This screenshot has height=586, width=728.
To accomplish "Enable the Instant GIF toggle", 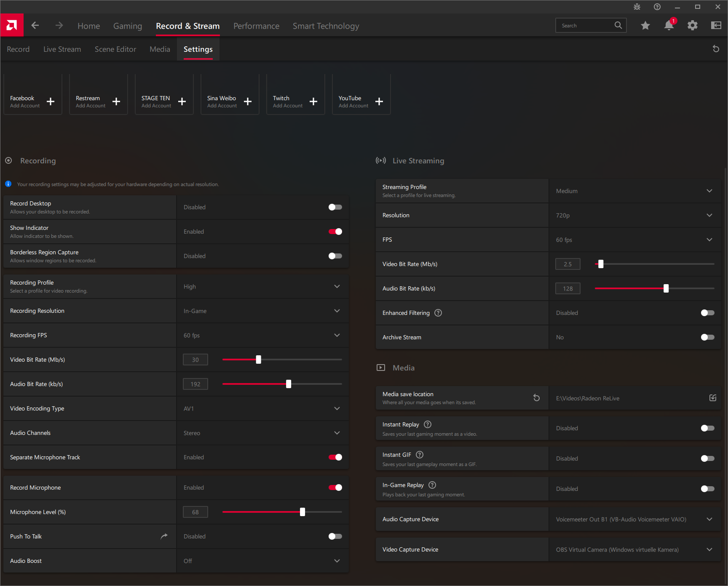I will coord(708,458).
